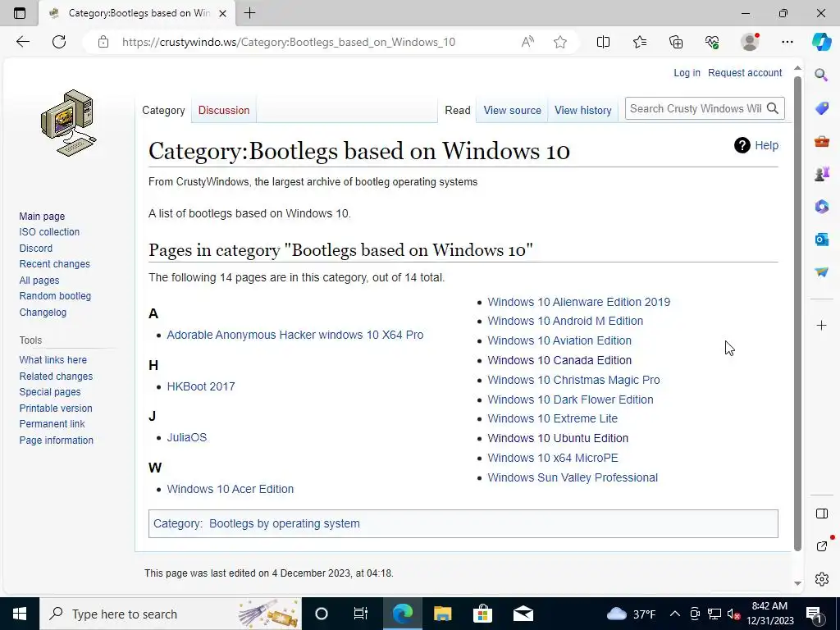The width and height of the screenshot is (840, 630).
Task: Open the sidebar Drop paper plane icon
Action: pyautogui.click(x=821, y=272)
